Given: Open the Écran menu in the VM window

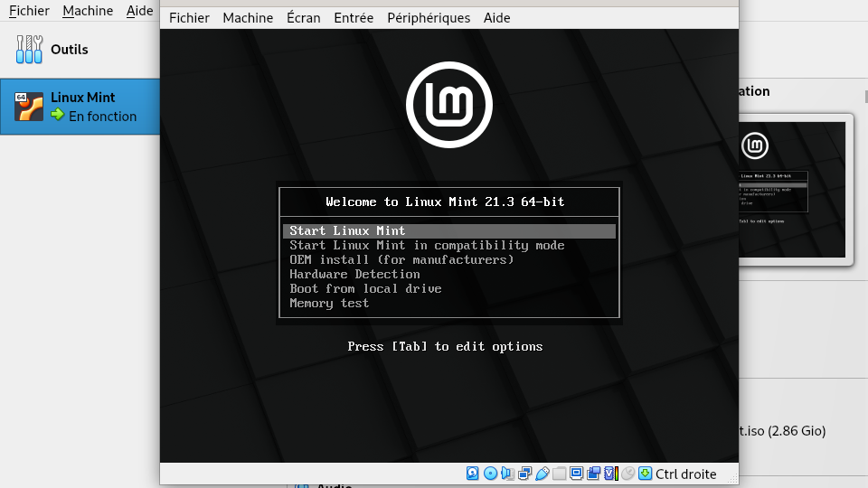Looking at the screenshot, I should pos(303,18).
